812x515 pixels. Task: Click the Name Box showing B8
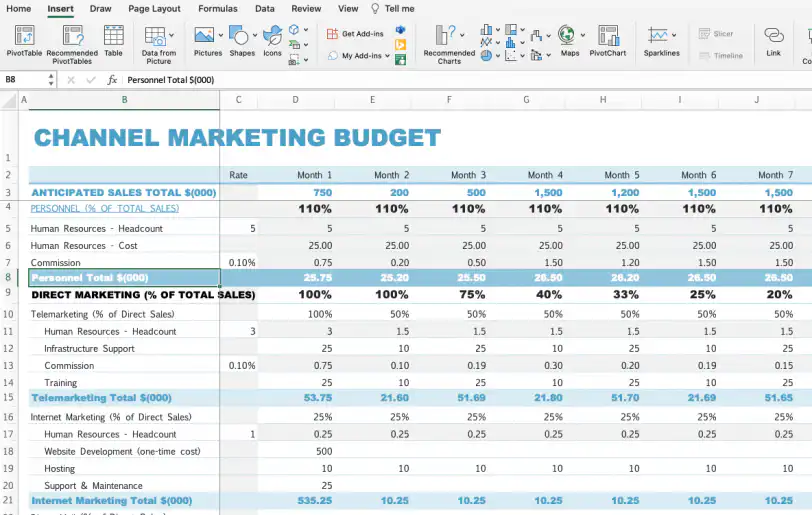pyautogui.click(x=23, y=80)
